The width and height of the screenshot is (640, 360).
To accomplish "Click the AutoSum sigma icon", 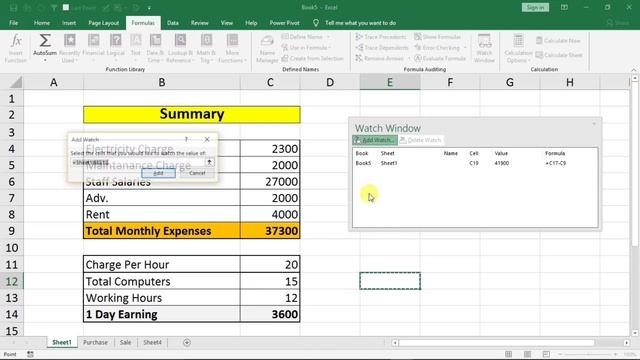I will click(44, 41).
